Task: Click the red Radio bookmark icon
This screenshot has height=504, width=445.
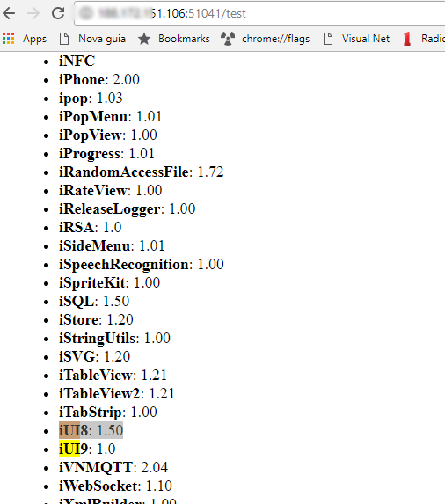Action: click(x=407, y=39)
